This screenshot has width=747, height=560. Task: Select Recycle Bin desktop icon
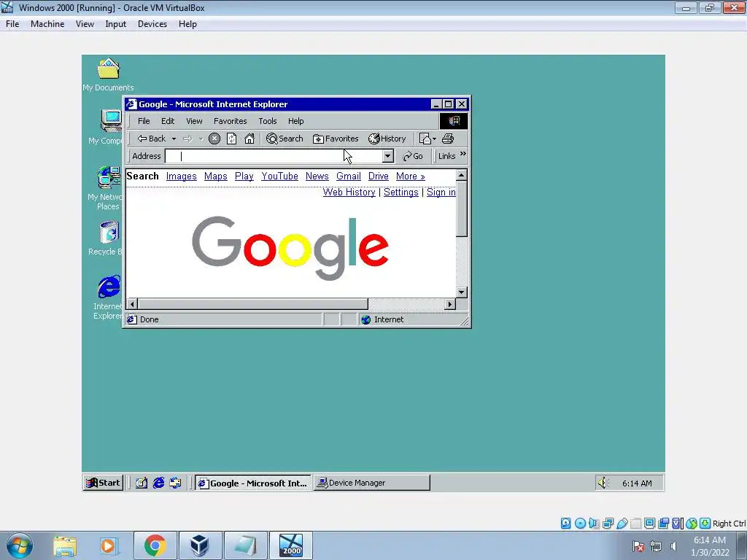[108, 238]
